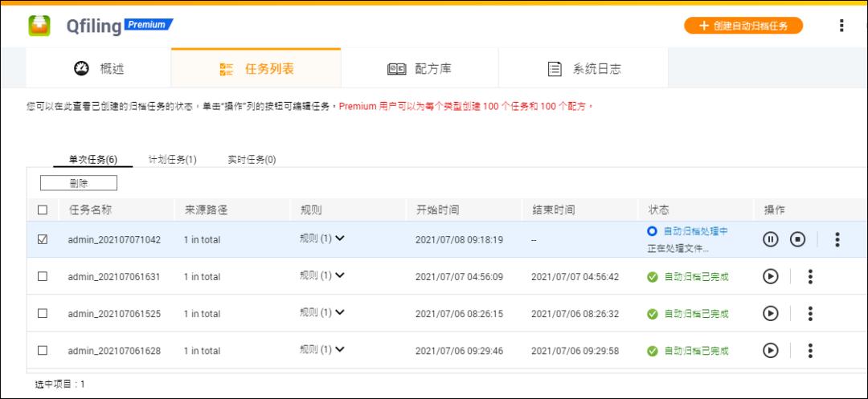Click the 删除 button
The height and width of the screenshot is (399, 868).
(x=79, y=183)
